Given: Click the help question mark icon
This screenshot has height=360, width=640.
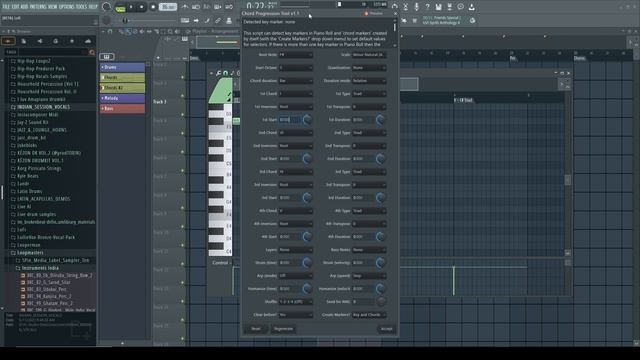Looking at the screenshot, I should (427, 7).
